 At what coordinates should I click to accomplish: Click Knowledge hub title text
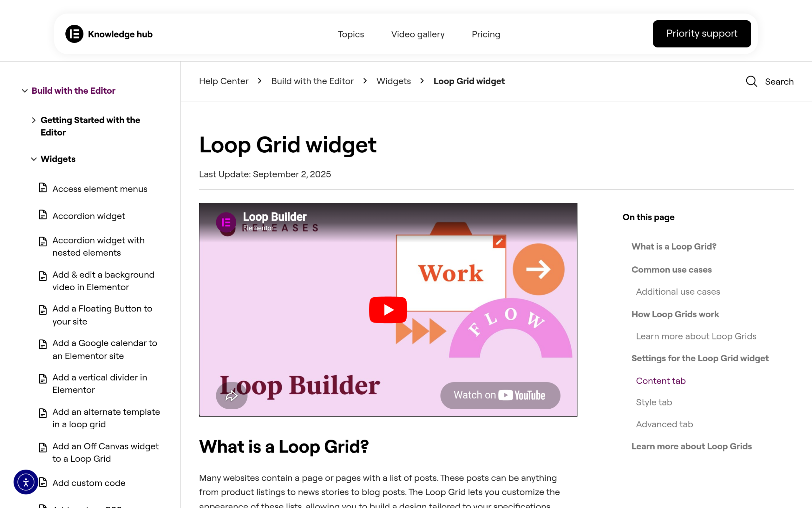tap(120, 34)
